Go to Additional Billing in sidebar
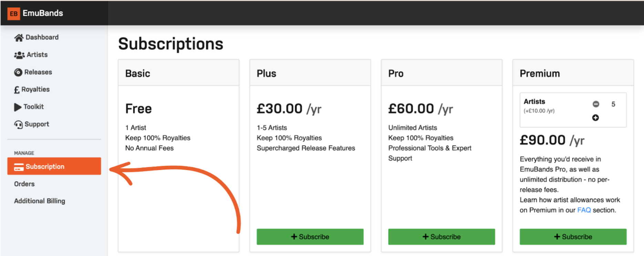This screenshot has height=256, width=644. click(40, 201)
